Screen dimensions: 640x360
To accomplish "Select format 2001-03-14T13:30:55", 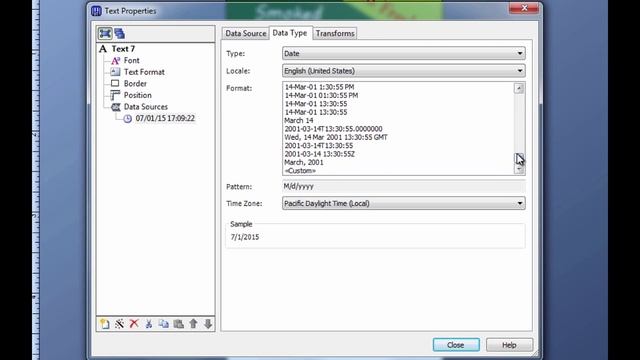I will (x=319, y=146).
